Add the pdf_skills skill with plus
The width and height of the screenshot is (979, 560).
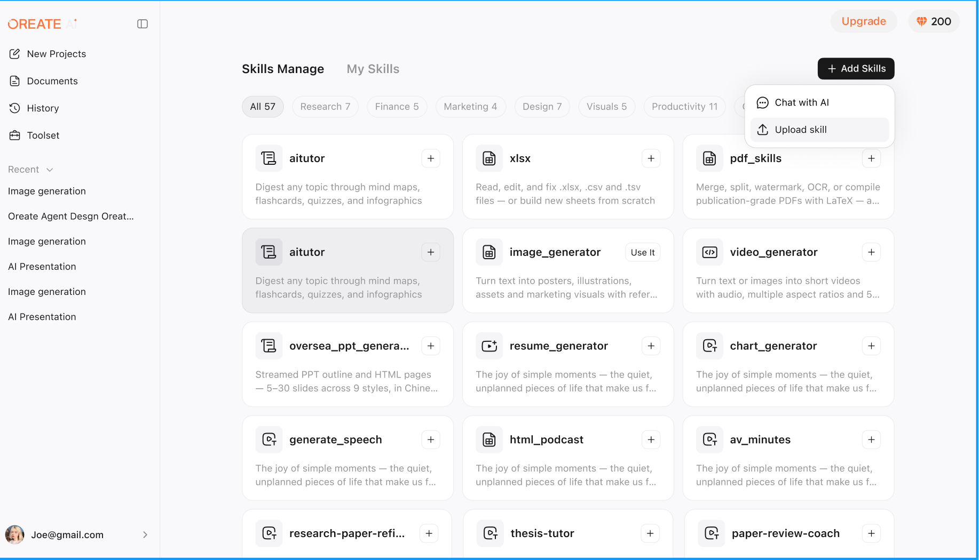click(872, 158)
